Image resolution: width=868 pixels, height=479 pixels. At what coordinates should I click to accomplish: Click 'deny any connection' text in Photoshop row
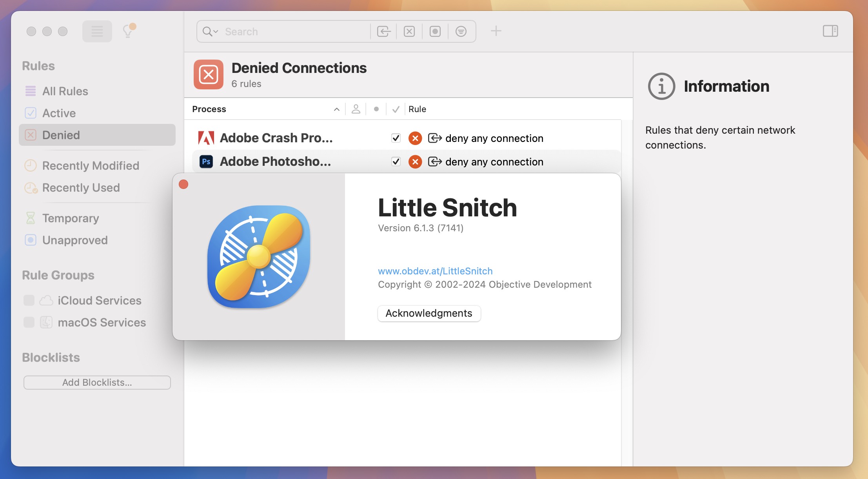coord(494,161)
